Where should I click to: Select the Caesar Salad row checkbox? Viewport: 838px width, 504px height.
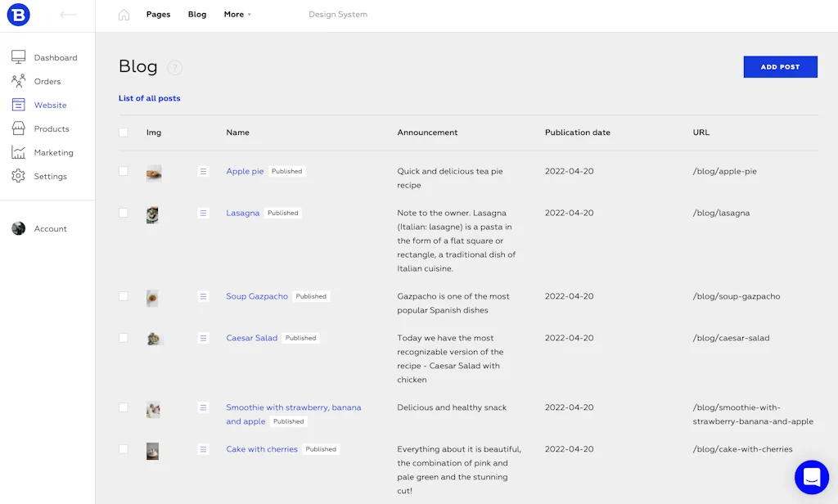click(x=124, y=338)
